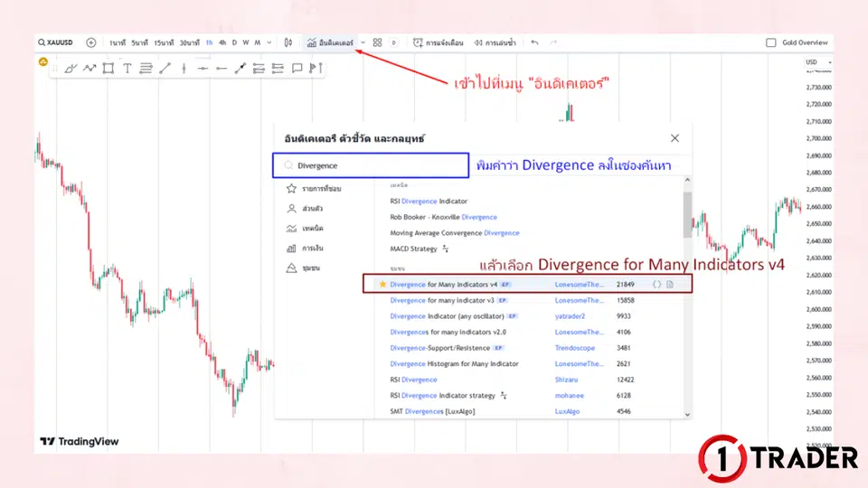Screen dimensions: 868x488
Task: Select the W weekly timeframe
Action: tap(246, 42)
